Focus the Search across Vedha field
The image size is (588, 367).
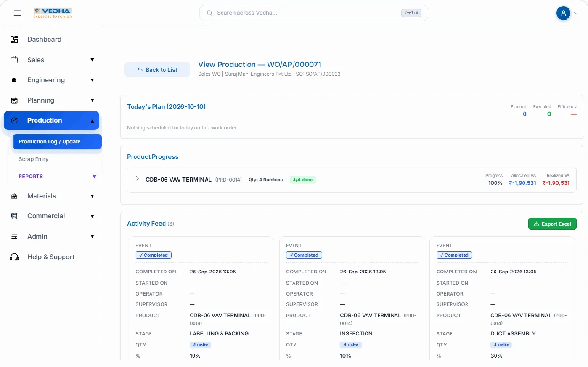(314, 13)
